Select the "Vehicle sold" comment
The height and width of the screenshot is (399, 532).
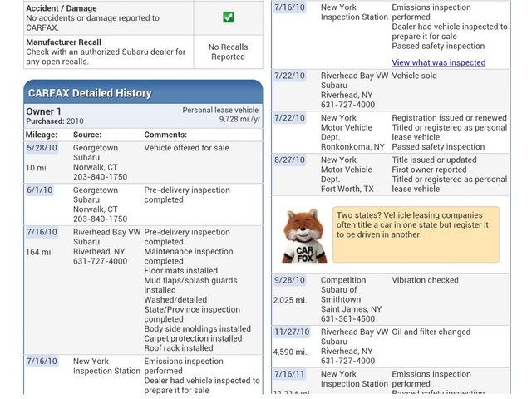[414, 76]
